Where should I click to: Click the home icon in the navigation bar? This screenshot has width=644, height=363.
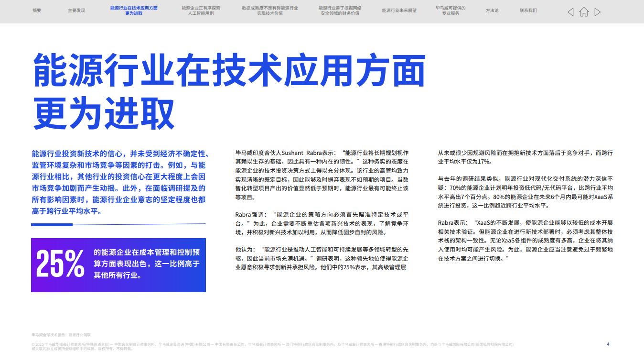pyautogui.click(x=583, y=11)
